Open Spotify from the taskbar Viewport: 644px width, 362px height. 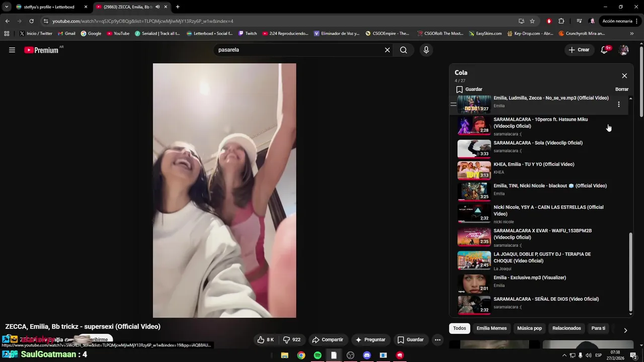317,355
